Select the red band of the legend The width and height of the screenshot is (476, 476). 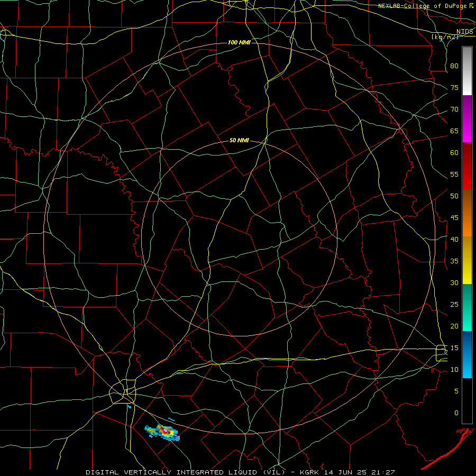467,166
